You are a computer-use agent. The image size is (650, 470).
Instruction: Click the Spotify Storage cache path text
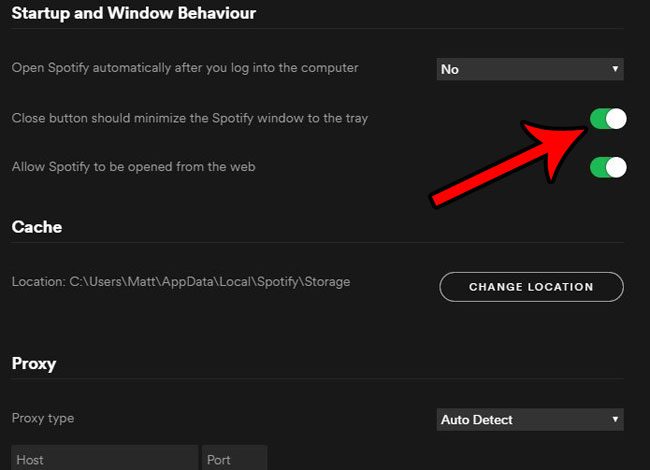tap(210, 282)
